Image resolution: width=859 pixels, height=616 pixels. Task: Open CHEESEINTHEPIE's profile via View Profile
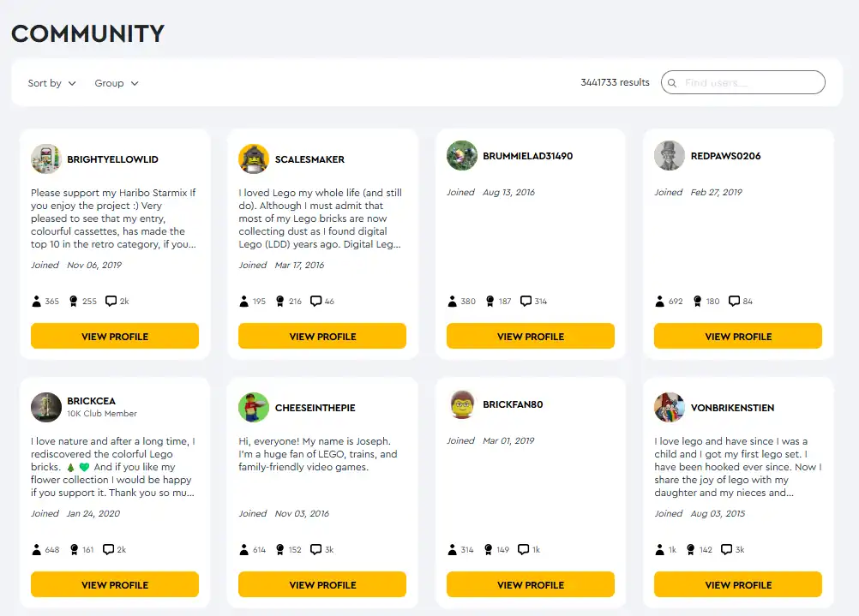[x=322, y=585]
